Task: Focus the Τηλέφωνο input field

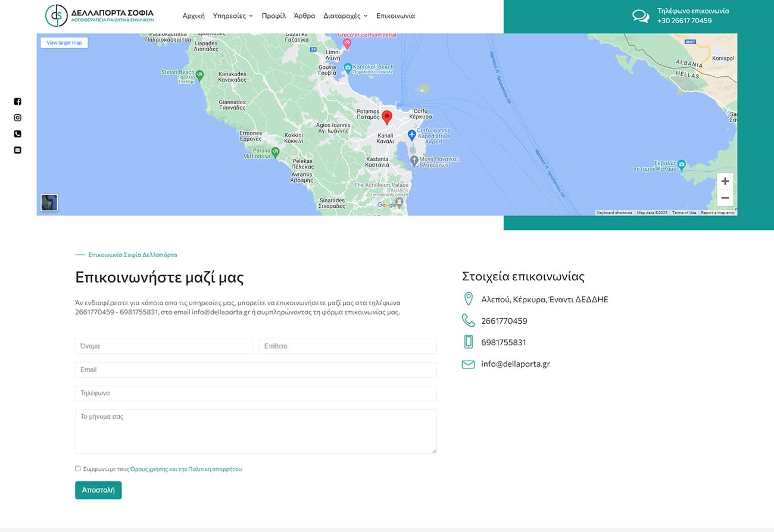Action: [x=255, y=393]
